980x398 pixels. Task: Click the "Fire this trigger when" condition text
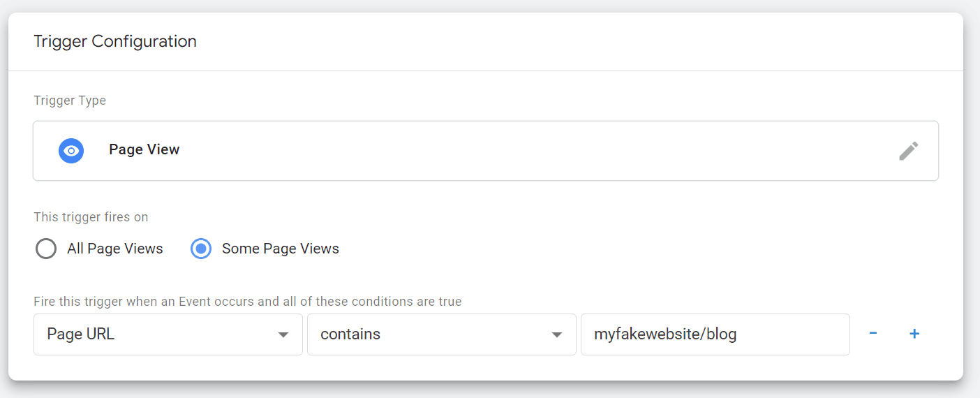(x=247, y=302)
